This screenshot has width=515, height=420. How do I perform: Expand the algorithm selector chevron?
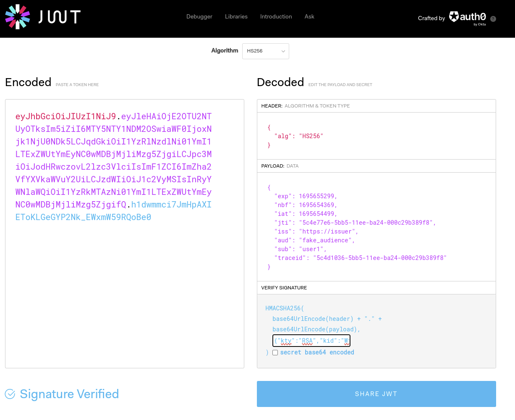(x=283, y=51)
